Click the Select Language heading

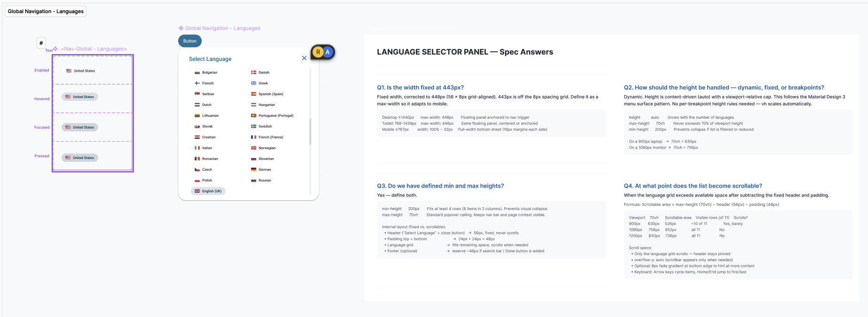(x=210, y=59)
